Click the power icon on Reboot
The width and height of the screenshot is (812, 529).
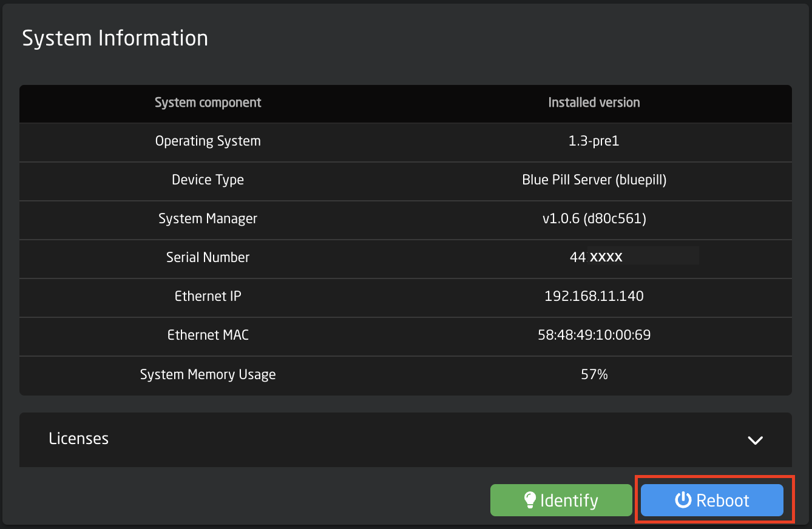[683, 500]
